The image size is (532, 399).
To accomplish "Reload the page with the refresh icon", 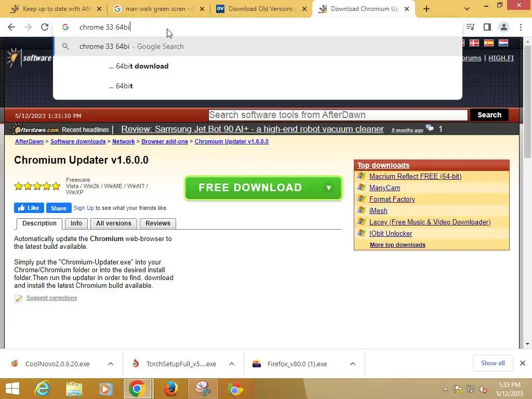I will (x=45, y=27).
